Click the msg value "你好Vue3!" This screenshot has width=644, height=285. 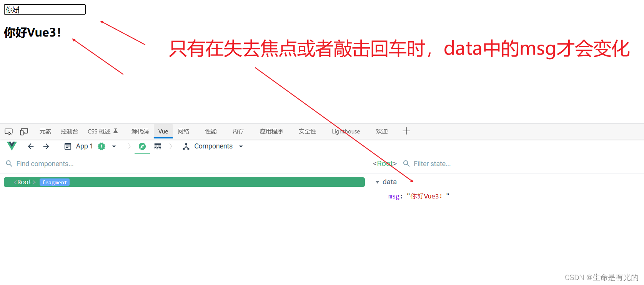(428, 196)
